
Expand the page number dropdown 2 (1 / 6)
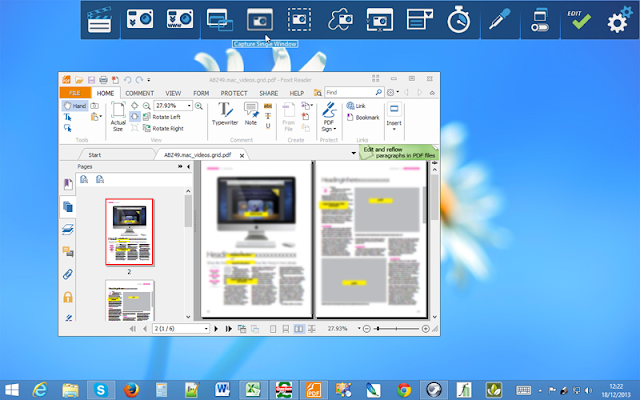click(206, 329)
